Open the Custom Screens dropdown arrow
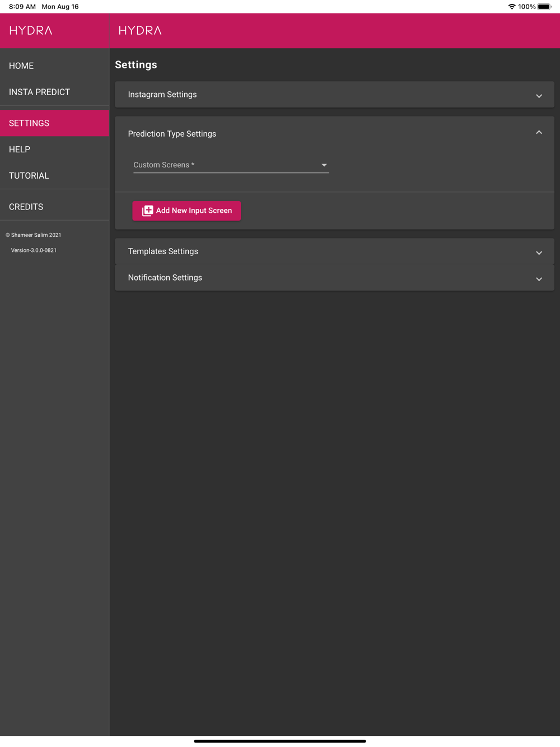The image size is (560, 747). [324, 165]
